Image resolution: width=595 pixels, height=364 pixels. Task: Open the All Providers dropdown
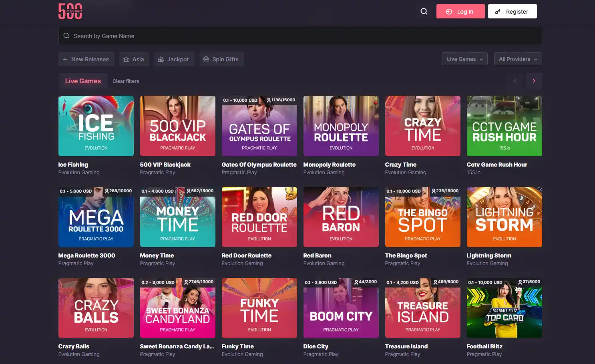click(518, 59)
